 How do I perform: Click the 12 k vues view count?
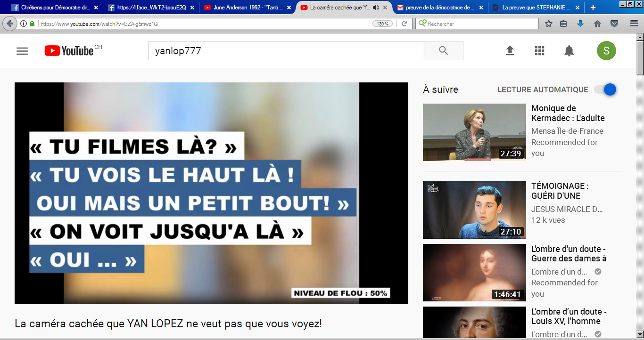[548, 220]
